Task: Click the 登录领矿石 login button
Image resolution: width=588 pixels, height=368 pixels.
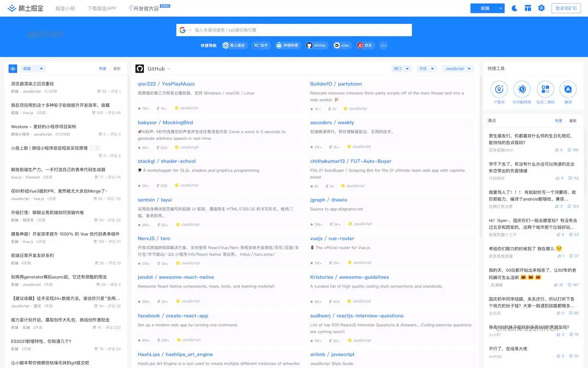Action: [x=566, y=8]
